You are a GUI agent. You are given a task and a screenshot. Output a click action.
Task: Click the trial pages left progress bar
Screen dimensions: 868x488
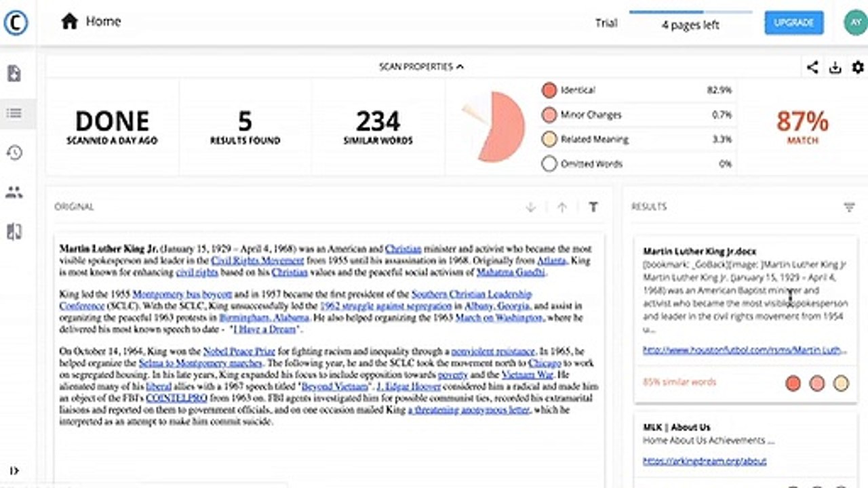click(690, 12)
